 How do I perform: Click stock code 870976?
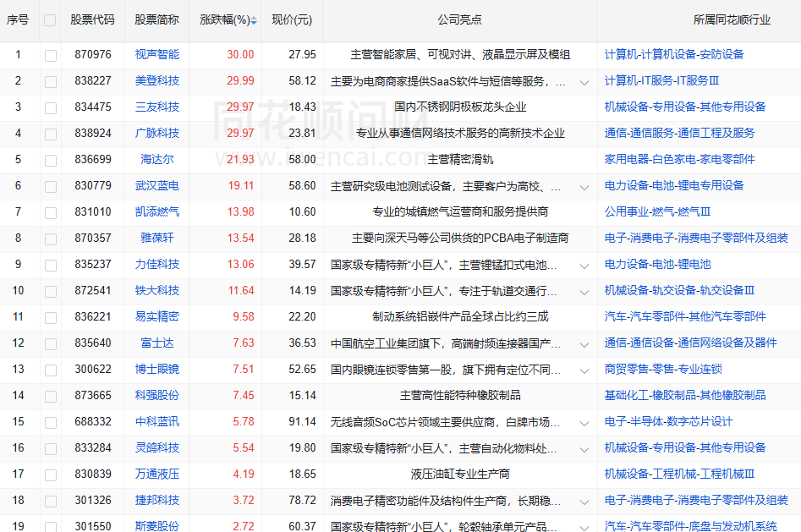pos(93,54)
